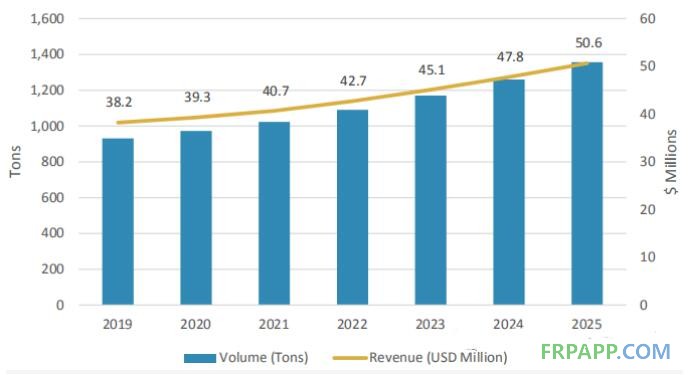This screenshot has width=699, height=375.
Task: Select the 42.7 data label
Action: pos(353,81)
